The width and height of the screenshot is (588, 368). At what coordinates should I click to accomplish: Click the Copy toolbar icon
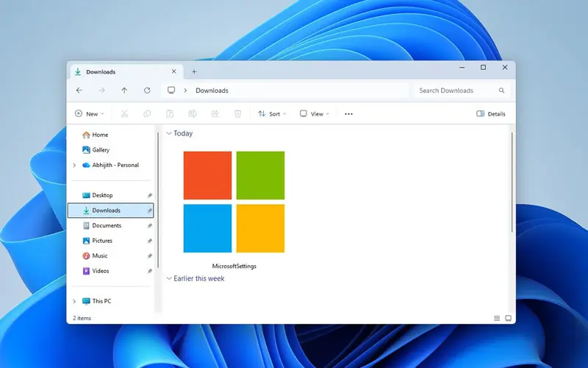(x=147, y=114)
